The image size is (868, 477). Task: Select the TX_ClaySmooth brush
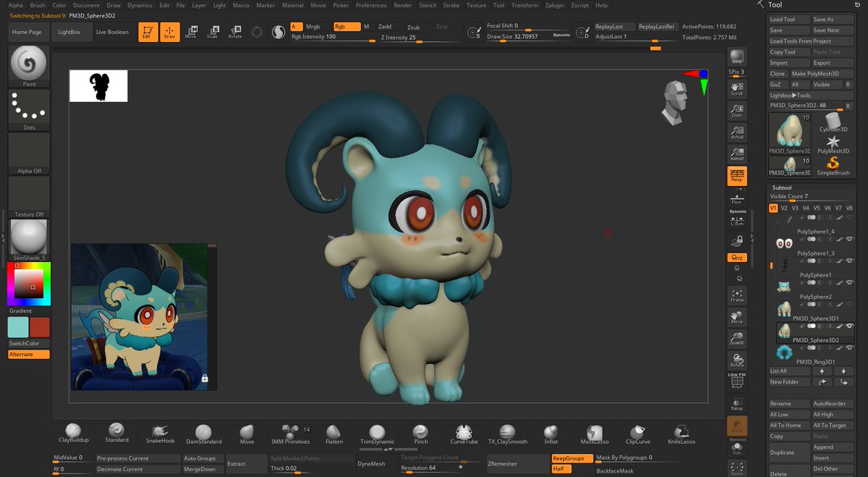point(507,434)
